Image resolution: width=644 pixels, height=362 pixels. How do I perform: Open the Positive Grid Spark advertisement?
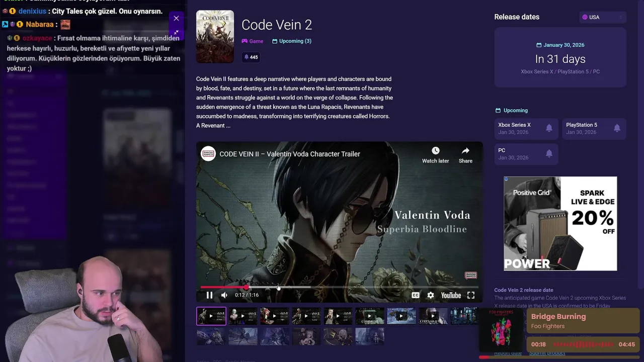[x=560, y=223]
